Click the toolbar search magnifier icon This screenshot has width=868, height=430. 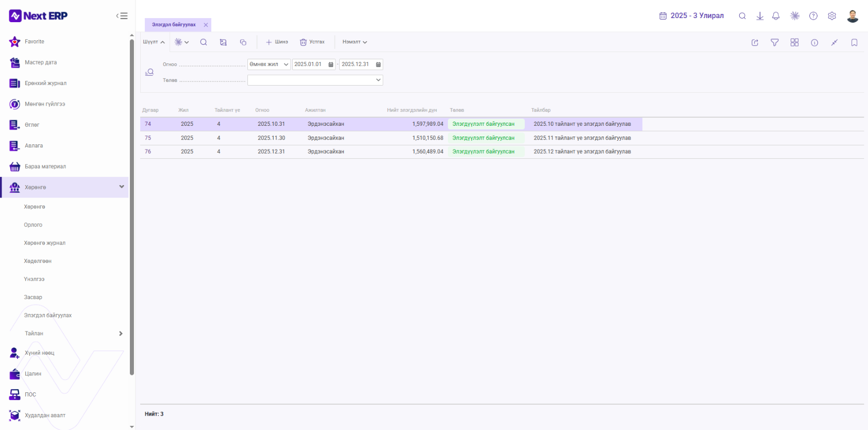tap(204, 42)
